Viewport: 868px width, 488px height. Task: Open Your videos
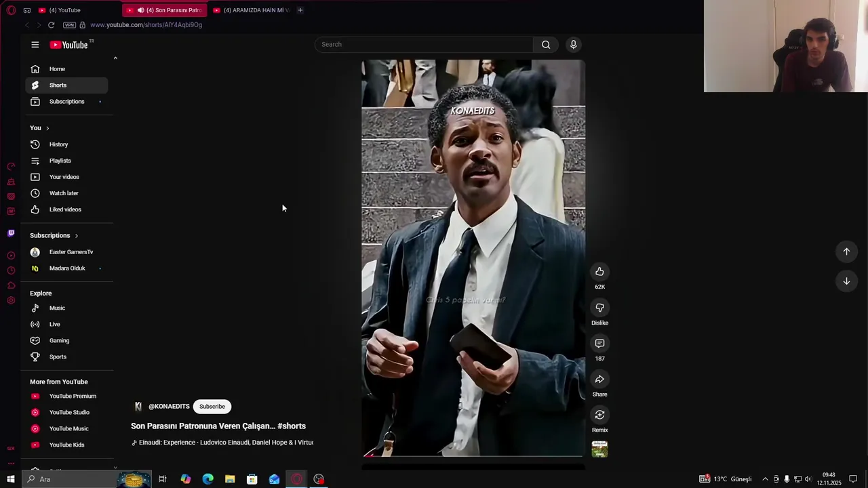click(66, 177)
